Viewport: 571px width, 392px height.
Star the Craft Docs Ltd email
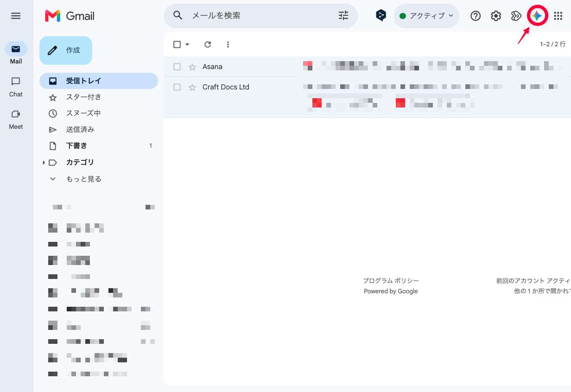192,87
